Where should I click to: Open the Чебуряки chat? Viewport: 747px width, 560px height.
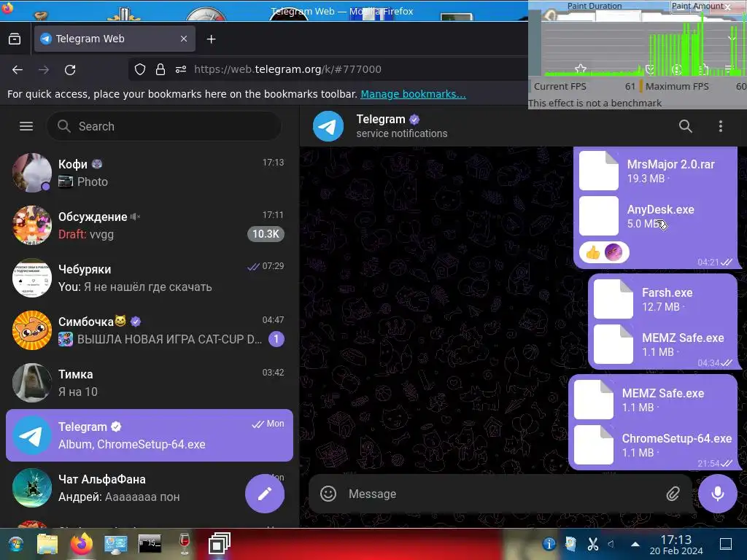point(150,278)
